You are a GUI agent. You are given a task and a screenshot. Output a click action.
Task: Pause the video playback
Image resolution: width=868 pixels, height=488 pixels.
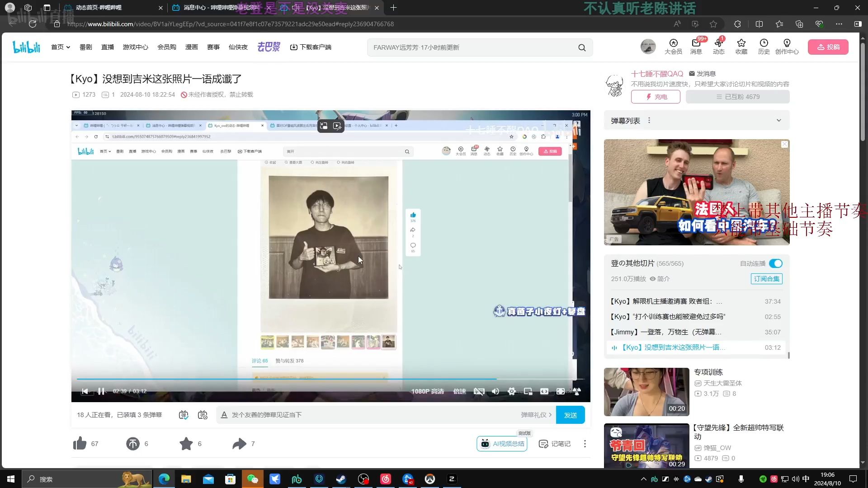[101, 391]
